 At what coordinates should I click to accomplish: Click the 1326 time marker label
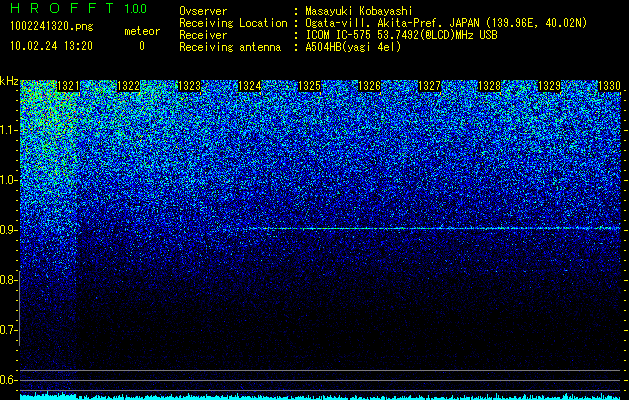369,86
